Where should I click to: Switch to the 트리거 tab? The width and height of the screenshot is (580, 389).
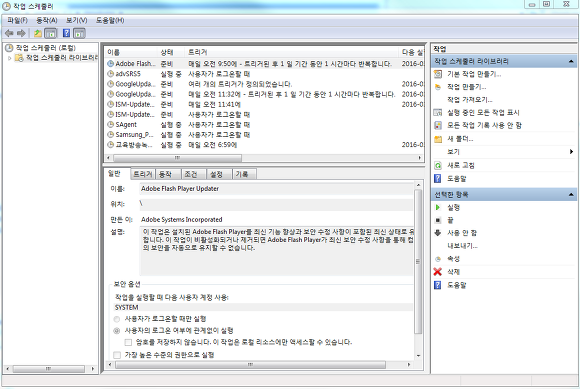click(x=142, y=174)
